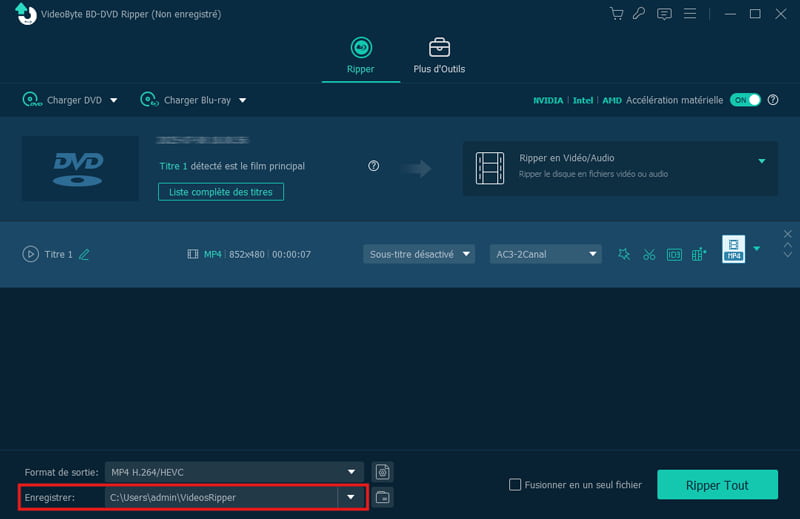The image size is (800, 519).
Task: Remove Titre 1 with the X icon
Action: click(788, 234)
